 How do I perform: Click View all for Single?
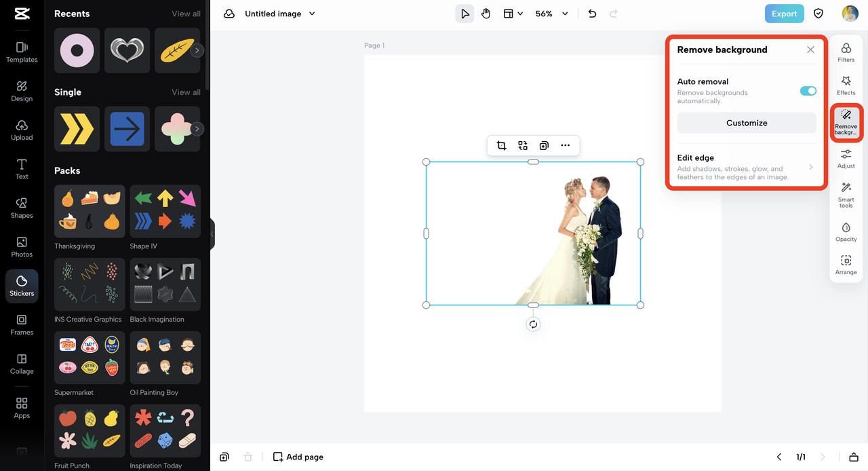[186, 92]
